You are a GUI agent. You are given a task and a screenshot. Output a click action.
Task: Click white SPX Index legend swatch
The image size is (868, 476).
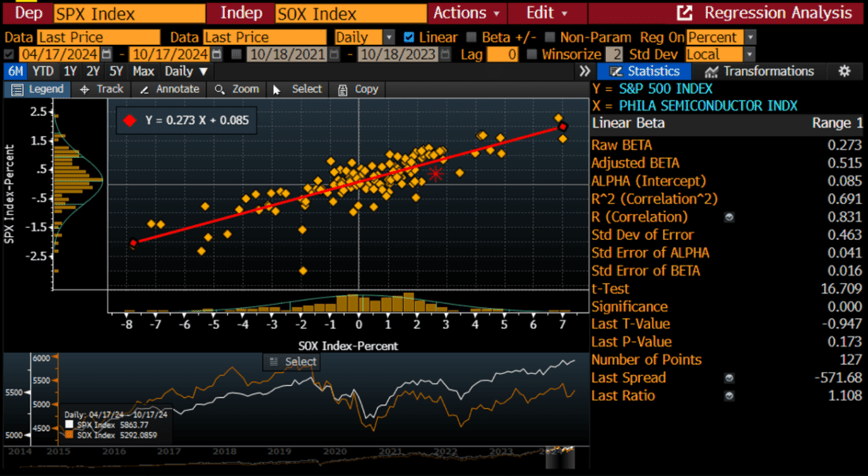69,425
